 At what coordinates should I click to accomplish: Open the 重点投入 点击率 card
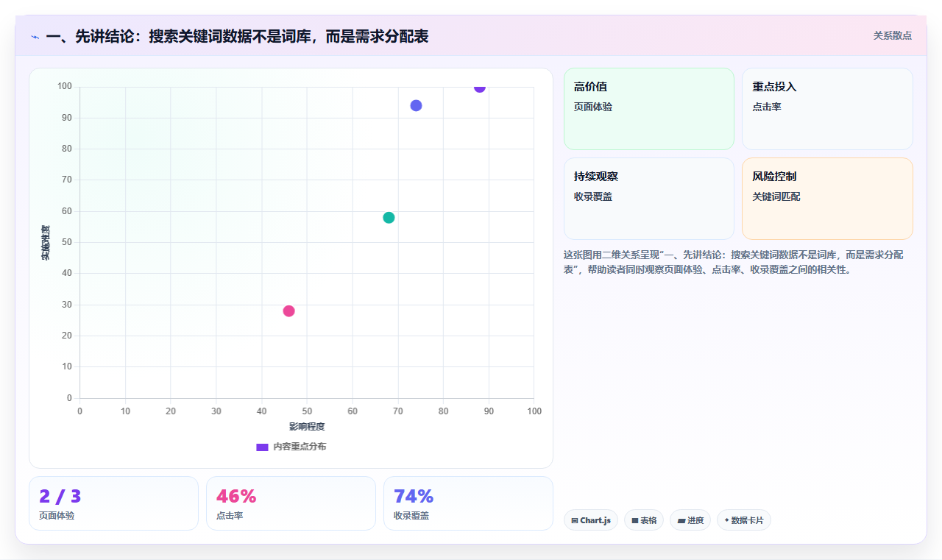pos(827,109)
